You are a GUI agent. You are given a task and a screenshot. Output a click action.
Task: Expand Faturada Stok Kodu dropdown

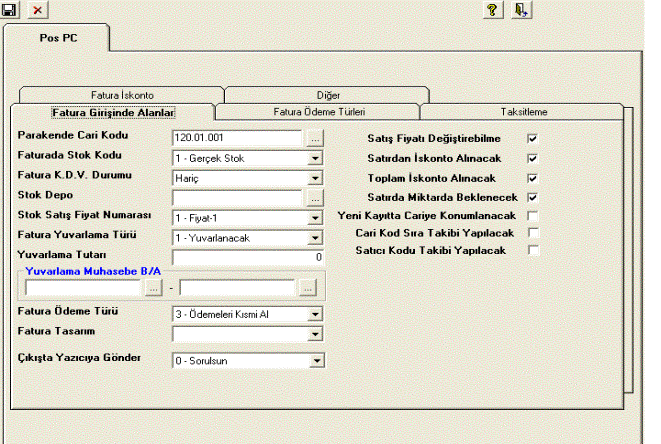click(315, 158)
